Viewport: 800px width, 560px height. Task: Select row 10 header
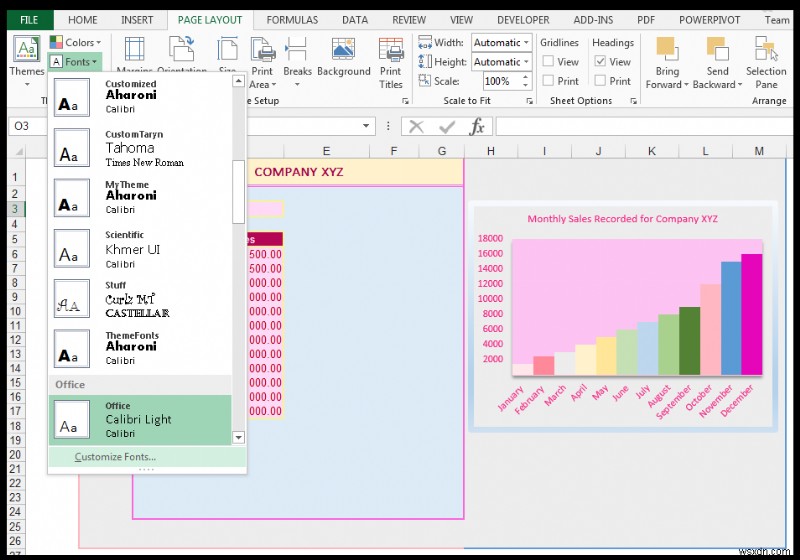pos(15,311)
